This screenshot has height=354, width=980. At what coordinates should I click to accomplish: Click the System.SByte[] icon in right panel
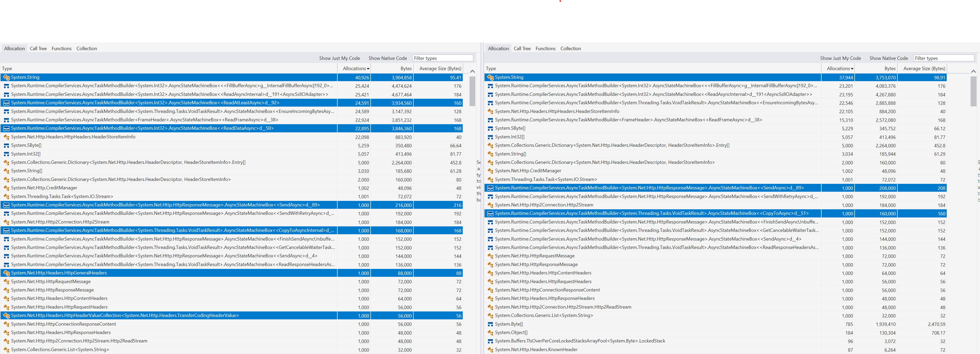[490, 128]
